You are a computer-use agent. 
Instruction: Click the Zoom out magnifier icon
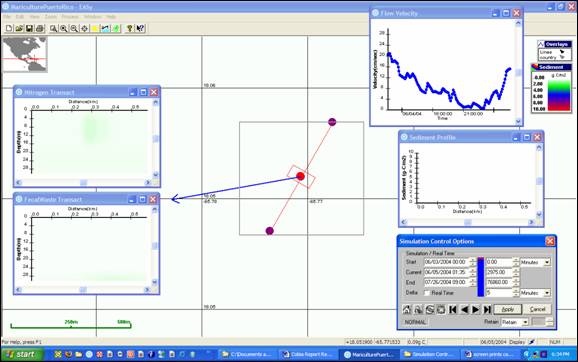pyautogui.click(x=74, y=28)
